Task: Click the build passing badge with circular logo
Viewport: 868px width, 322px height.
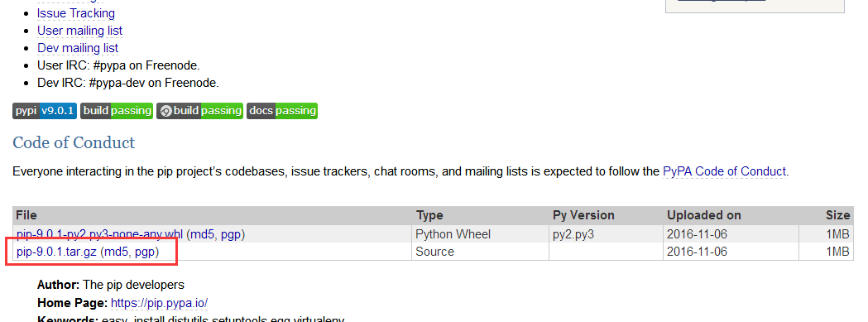Action: click(199, 111)
